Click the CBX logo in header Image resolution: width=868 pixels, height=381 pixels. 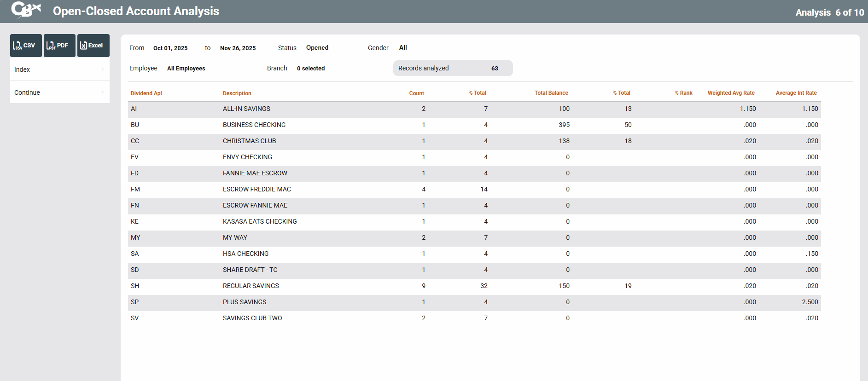[x=26, y=10]
